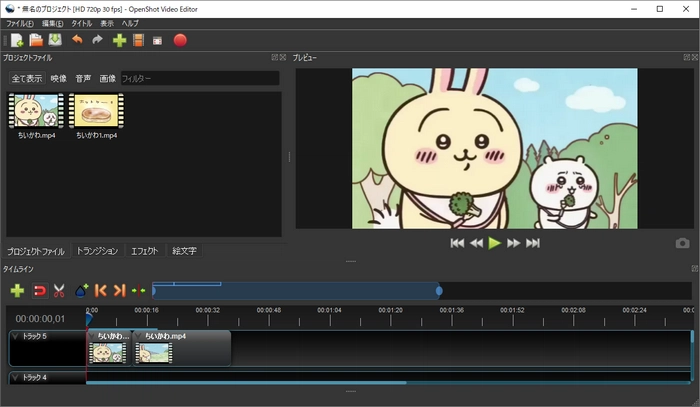
Task: Expand the トラック 5 track menu arrow
Action: click(x=15, y=337)
